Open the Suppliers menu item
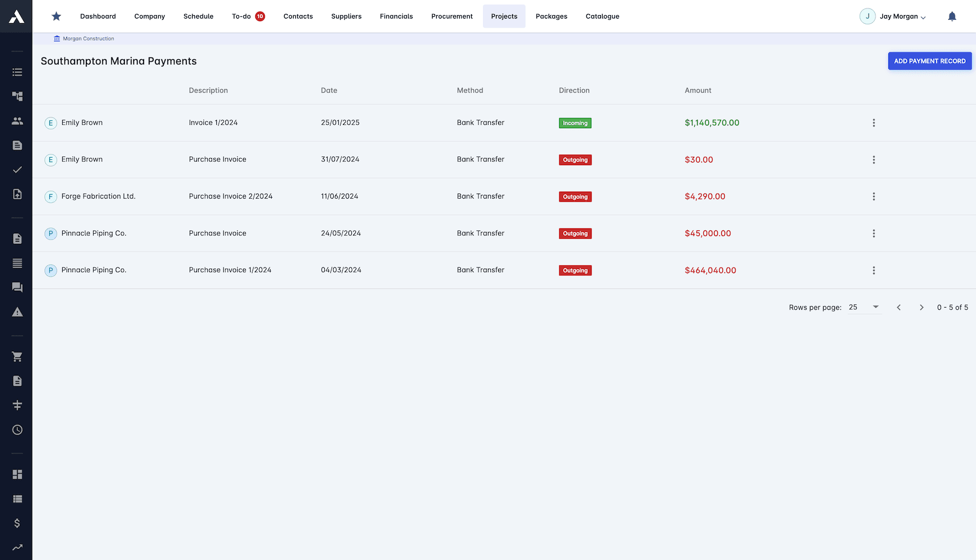 click(346, 16)
